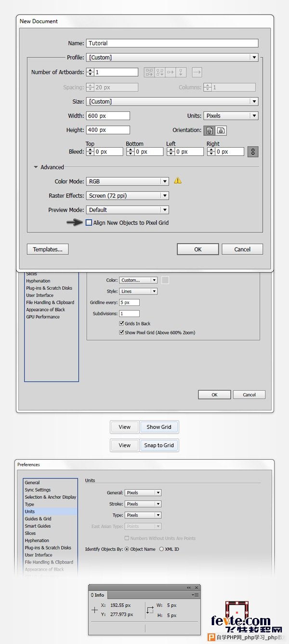Open the Size dropdown in New Document
The height and width of the screenshot is (644, 289).
172,101
